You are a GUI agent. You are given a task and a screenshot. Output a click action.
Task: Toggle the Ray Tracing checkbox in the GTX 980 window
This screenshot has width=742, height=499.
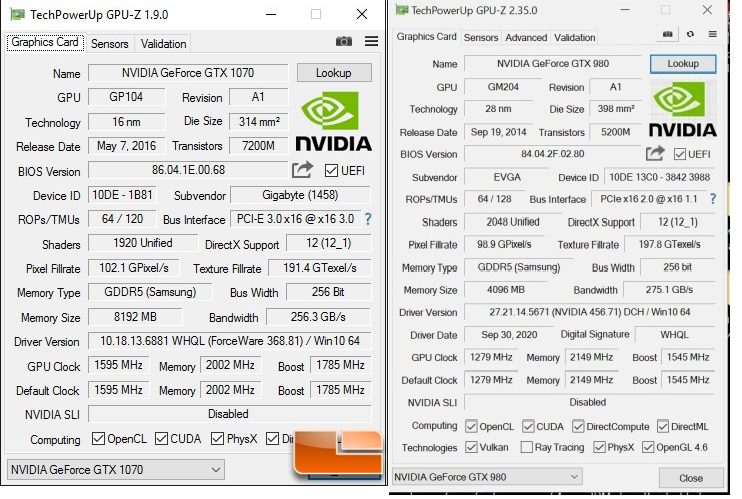(x=526, y=447)
